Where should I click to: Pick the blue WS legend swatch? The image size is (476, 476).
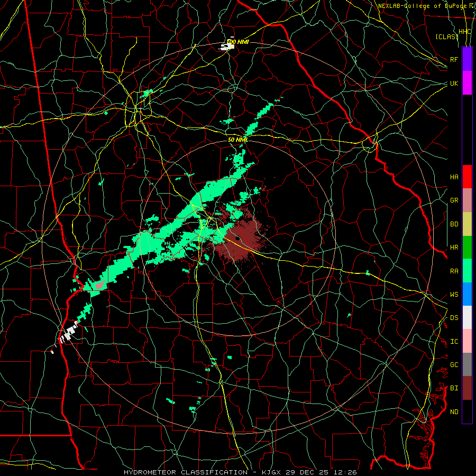(467, 294)
